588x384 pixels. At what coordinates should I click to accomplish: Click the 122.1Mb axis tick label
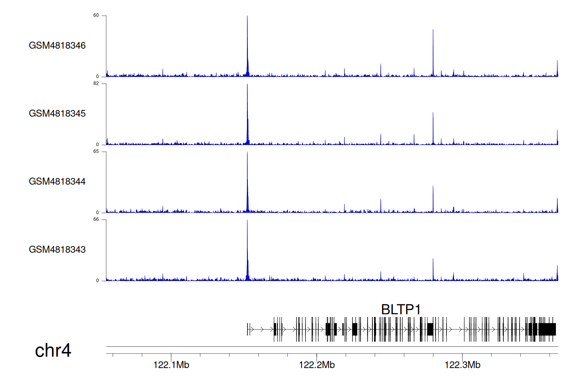pos(171,365)
